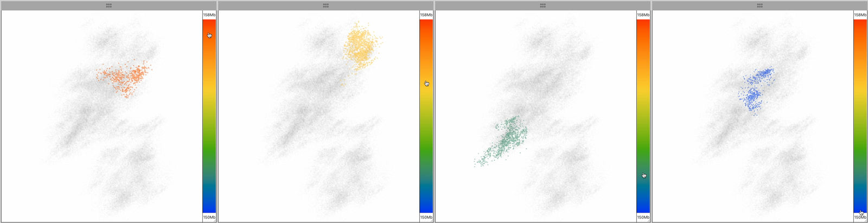The width and height of the screenshot is (868, 223).
Task: Click the color scale bar beside the blue cluster
Action: [860, 116]
